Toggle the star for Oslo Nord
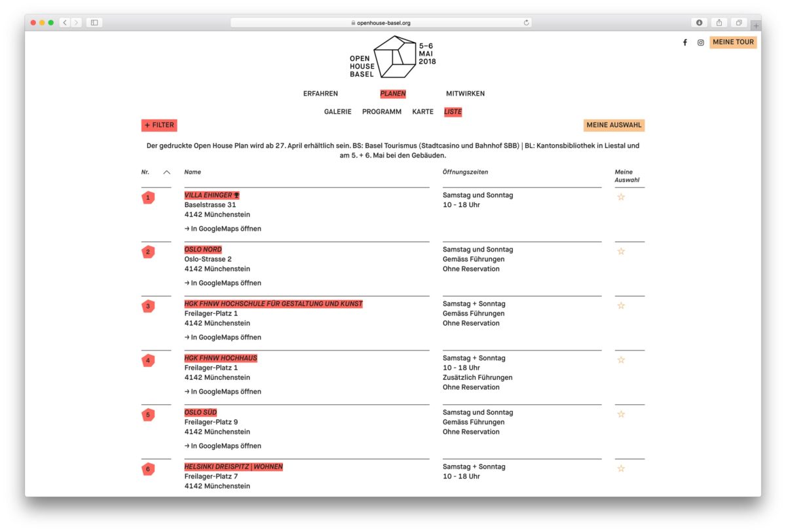786x532 pixels. (621, 252)
